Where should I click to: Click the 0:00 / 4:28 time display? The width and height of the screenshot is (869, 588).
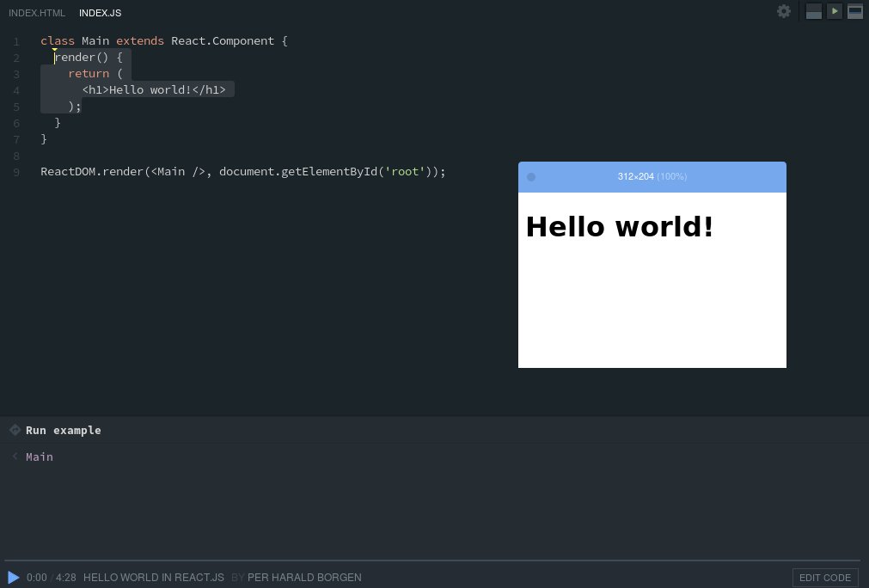point(51,578)
